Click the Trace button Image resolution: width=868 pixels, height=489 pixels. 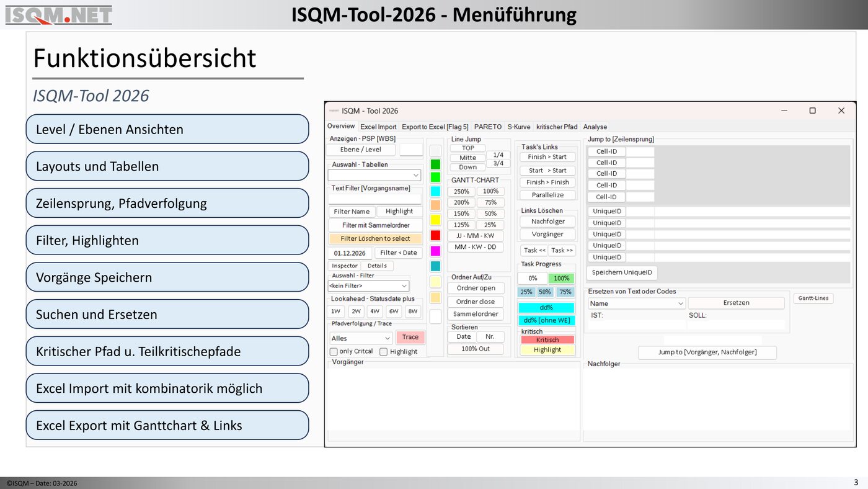tap(410, 338)
